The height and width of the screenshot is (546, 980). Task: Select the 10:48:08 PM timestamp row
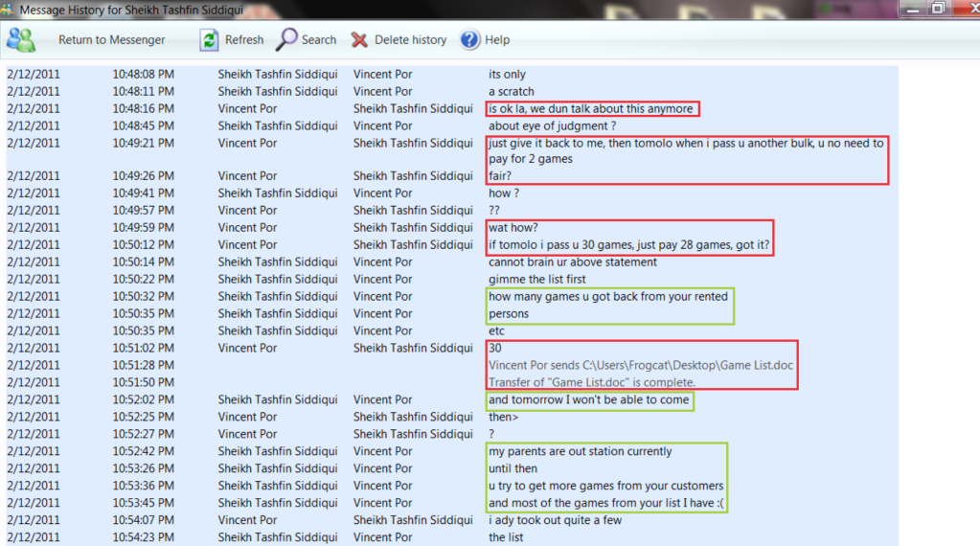click(143, 74)
